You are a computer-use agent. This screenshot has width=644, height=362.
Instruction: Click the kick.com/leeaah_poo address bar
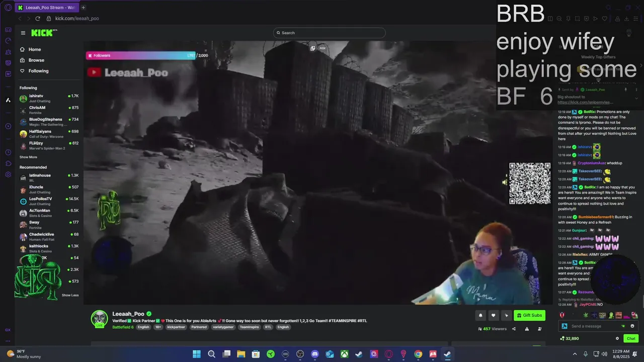tap(77, 19)
